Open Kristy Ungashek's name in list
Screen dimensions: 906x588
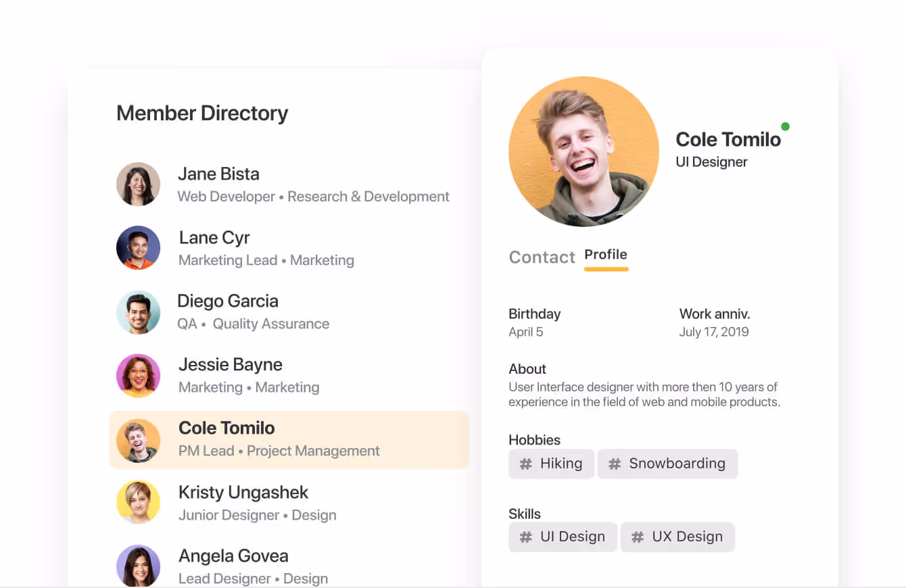coord(243,493)
